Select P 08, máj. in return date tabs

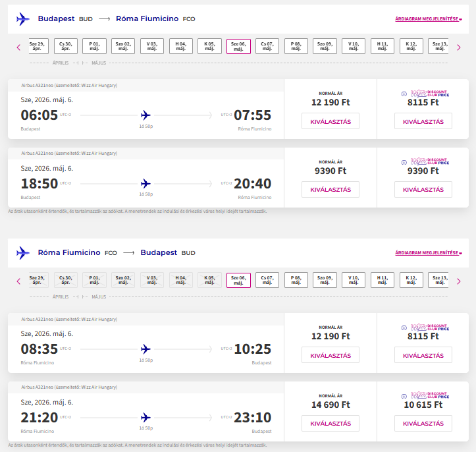[x=296, y=280]
